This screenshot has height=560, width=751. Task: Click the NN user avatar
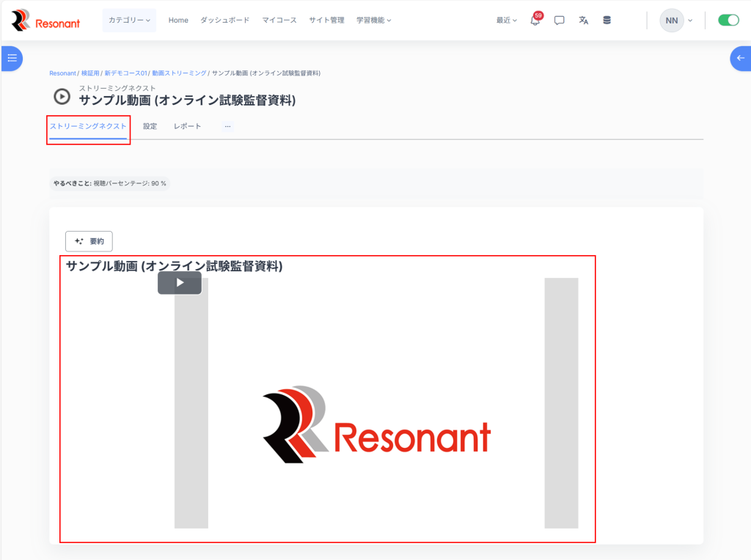pos(671,21)
